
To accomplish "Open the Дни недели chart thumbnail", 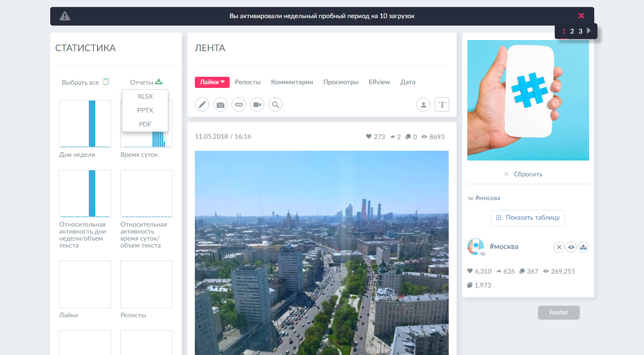I will pos(85,124).
